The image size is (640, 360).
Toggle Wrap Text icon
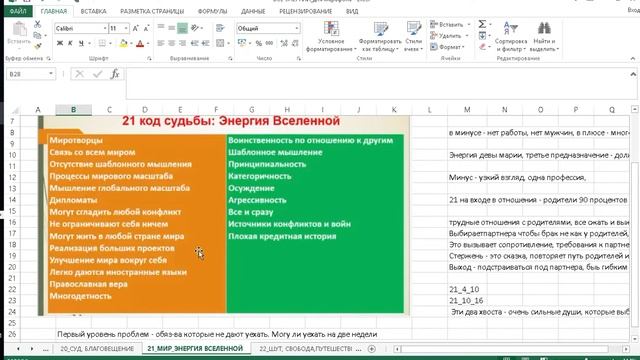pyautogui.click(x=220, y=28)
